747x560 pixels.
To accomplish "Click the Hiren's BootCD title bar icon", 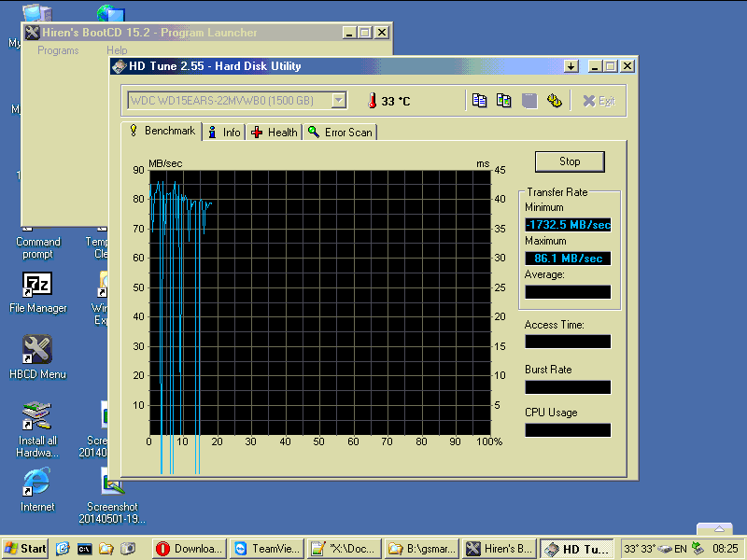I will pyautogui.click(x=32, y=33).
